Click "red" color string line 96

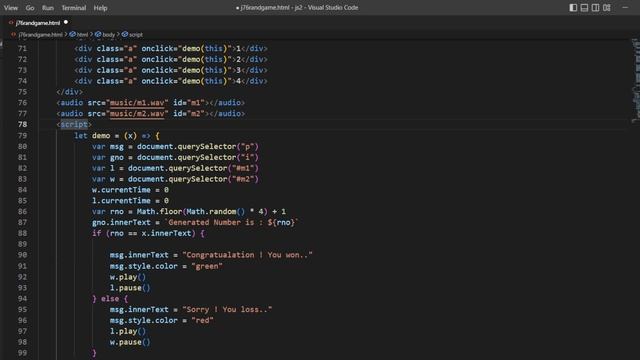click(202, 320)
